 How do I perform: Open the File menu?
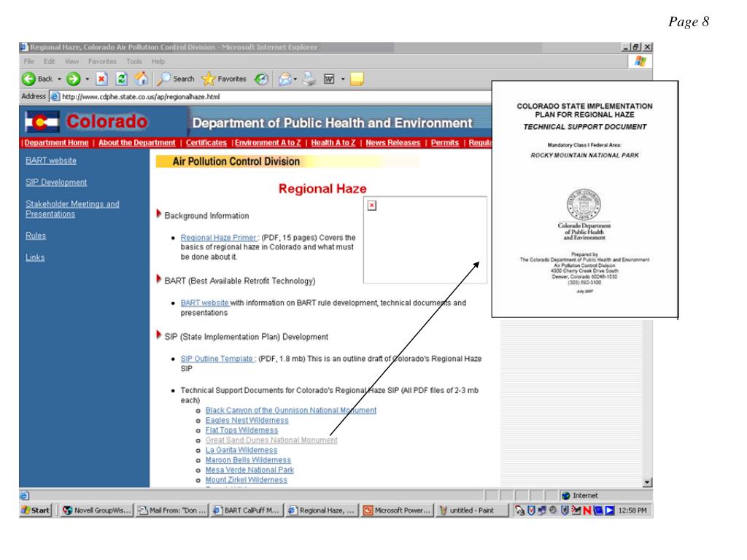pyautogui.click(x=29, y=61)
